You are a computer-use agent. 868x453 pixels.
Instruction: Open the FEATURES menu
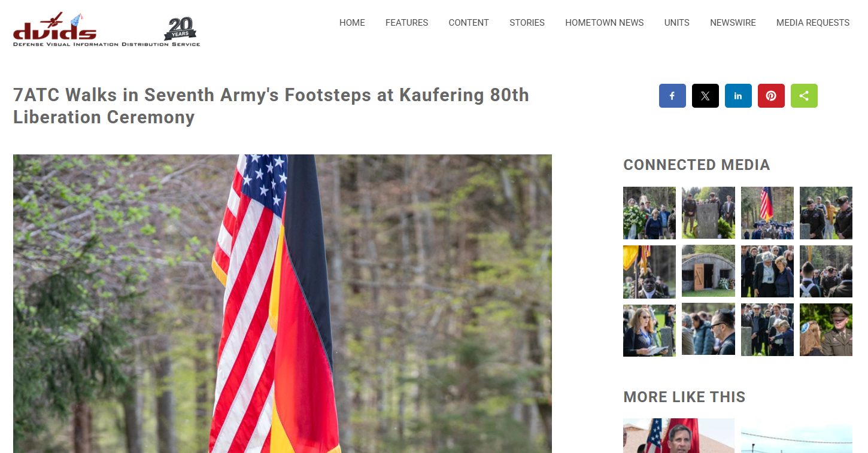406,23
